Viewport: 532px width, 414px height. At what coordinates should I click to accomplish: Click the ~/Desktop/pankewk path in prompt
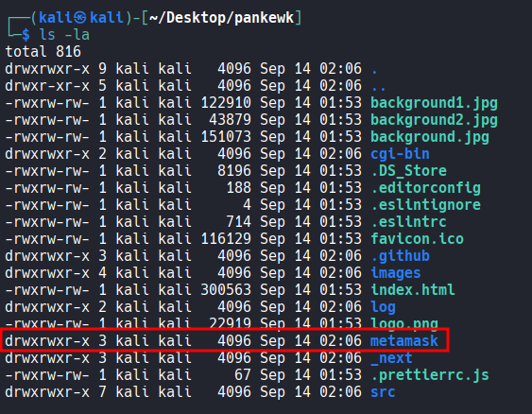click(x=221, y=17)
